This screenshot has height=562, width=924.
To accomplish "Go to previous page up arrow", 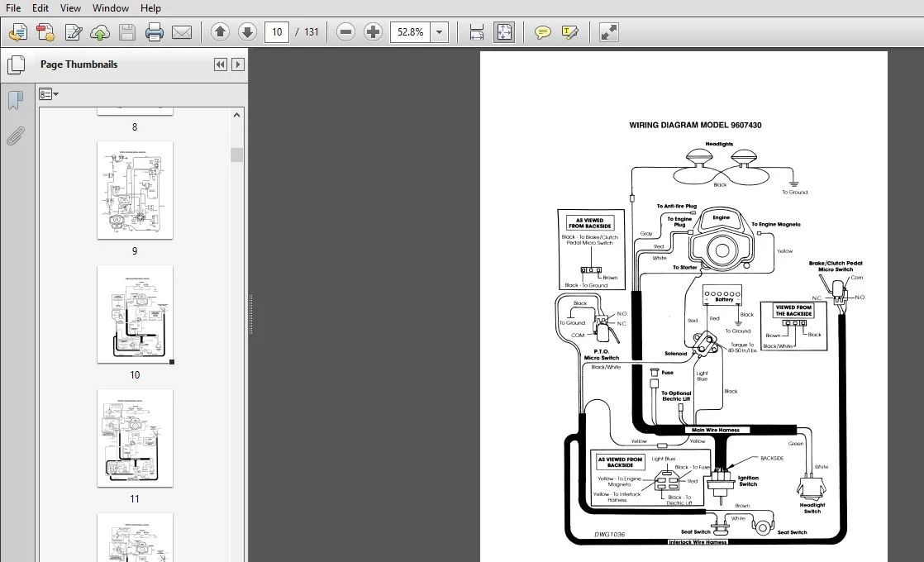I will (220, 31).
